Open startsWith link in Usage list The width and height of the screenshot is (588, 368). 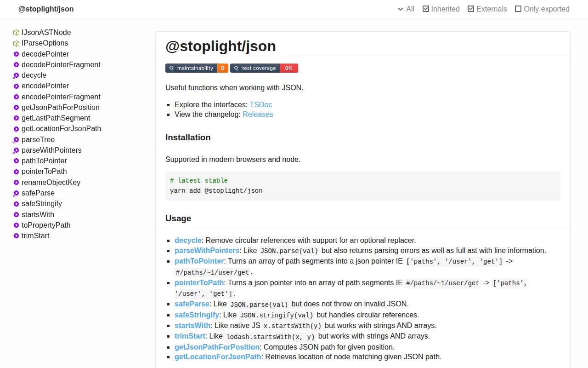click(x=192, y=325)
